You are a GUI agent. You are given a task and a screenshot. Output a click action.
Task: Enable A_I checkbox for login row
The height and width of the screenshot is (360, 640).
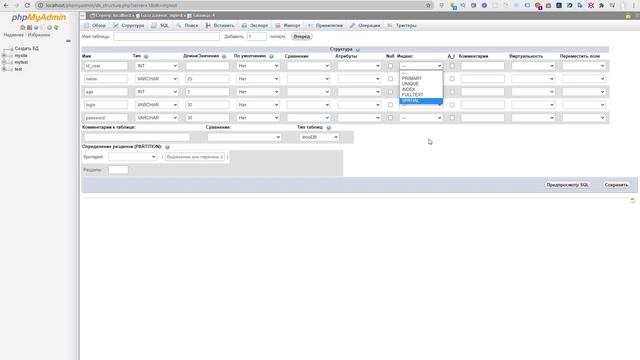pyautogui.click(x=452, y=105)
